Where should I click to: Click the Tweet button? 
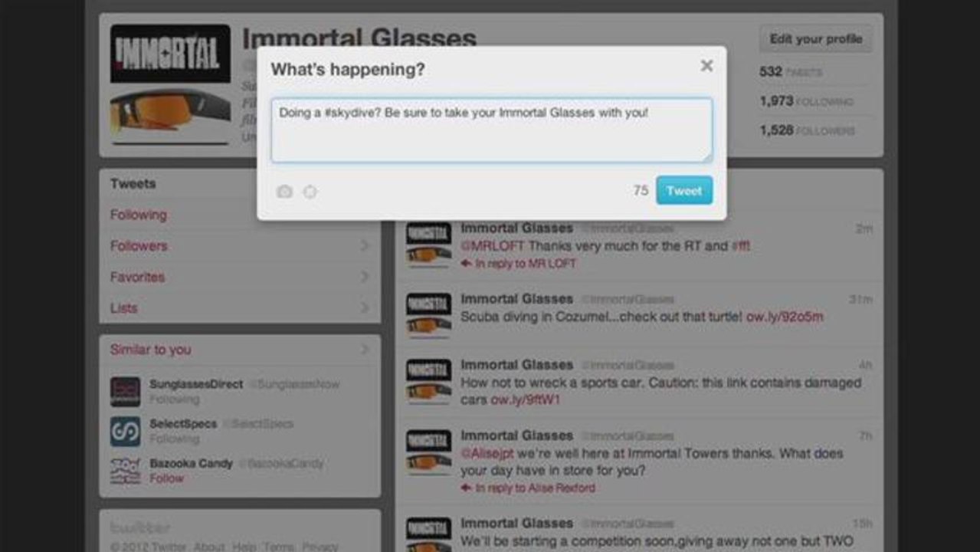coord(684,191)
